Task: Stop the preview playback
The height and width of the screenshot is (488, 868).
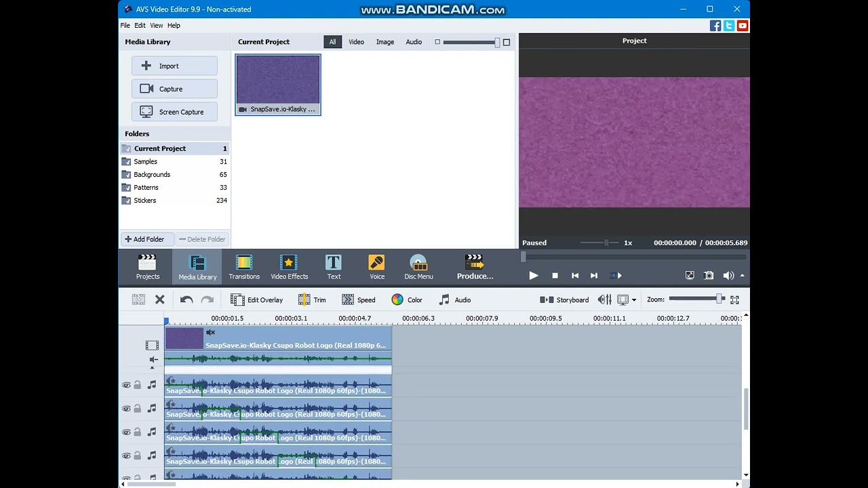Action: (x=555, y=275)
